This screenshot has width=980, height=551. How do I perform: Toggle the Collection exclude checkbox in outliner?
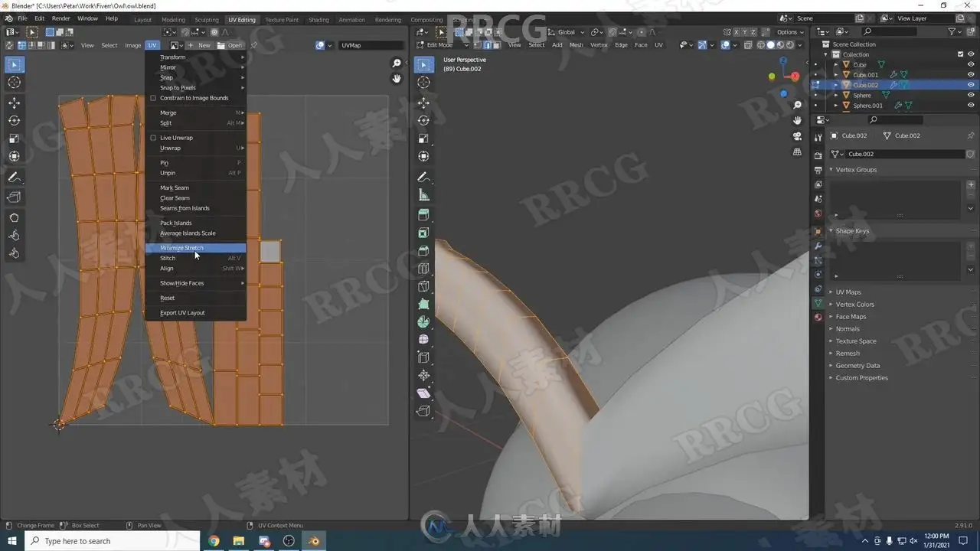point(961,54)
